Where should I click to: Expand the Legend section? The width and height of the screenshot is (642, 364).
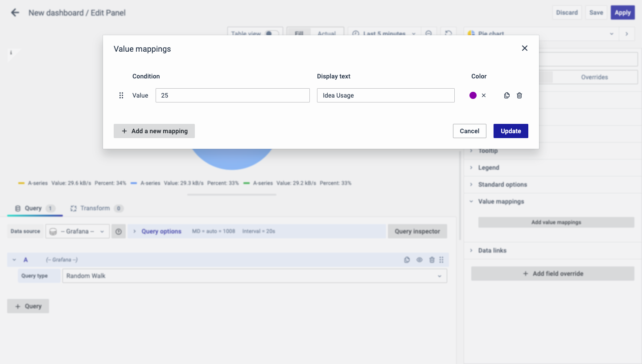click(x=489, y=168)
